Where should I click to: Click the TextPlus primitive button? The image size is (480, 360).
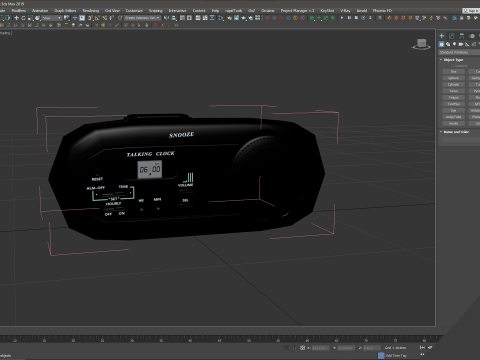coord(454,104)
